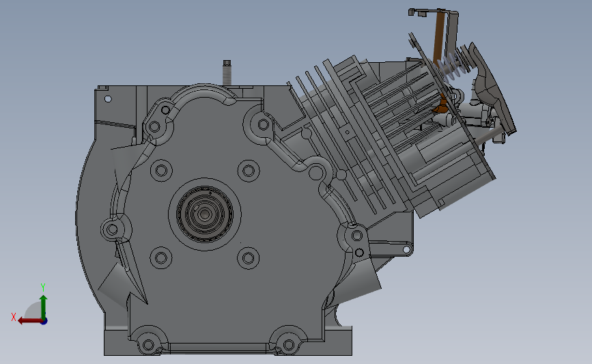Select the bottom-left mounting bolt boss on base
Screen dimensions: 592x364
[148, 344]
